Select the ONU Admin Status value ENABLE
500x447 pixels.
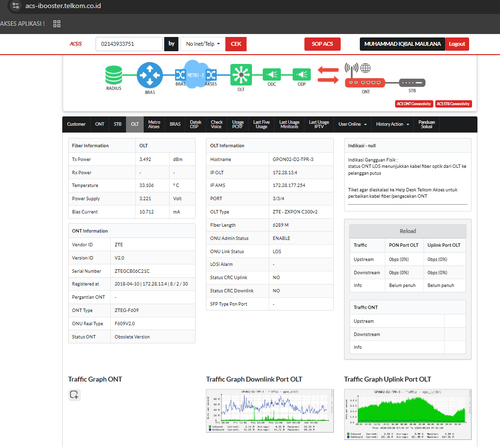[x=281, y=238]
